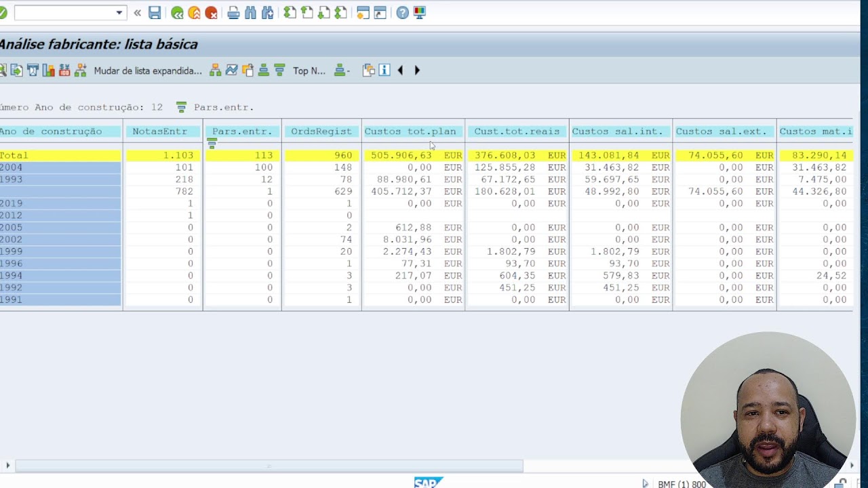
Task: Open the transaction command field dropdown
Action: click(x=119, y=13)
